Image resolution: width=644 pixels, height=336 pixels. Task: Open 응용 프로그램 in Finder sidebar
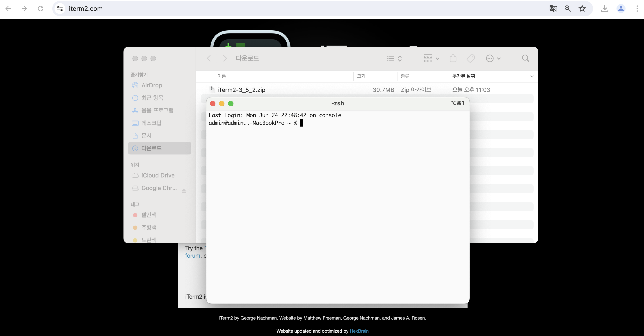(x=160, y=110)
